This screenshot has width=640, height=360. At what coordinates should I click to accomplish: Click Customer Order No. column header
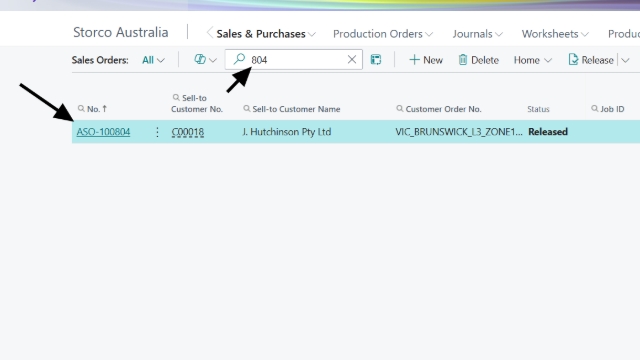click(439, 109)
